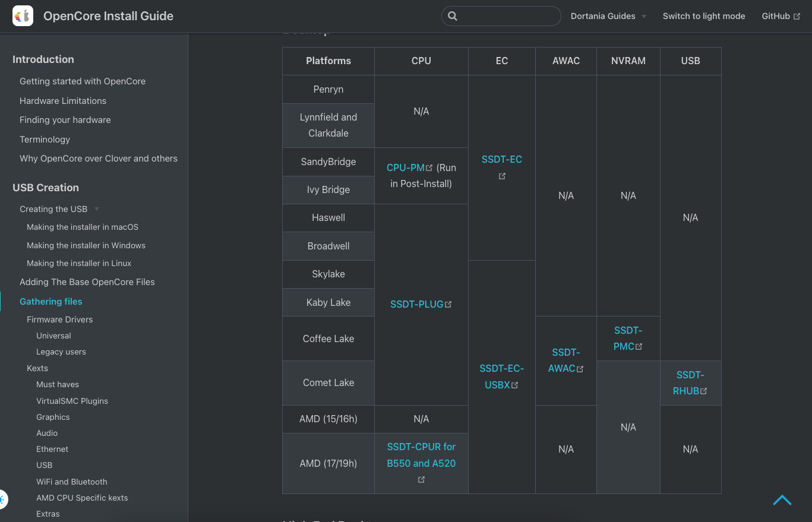The height and width of the screenshot is (522, 812).
Task: Focus the search input field
Action: pos(501,16)
